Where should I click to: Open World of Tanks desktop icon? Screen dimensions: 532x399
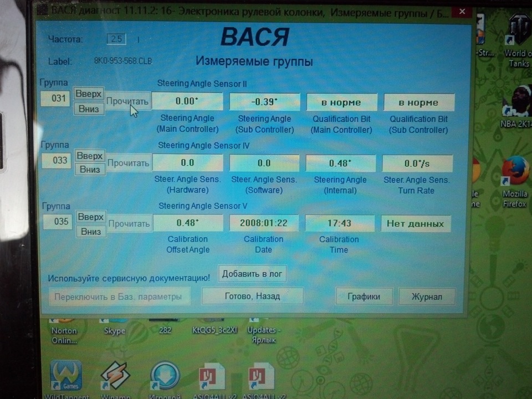[x=518, y=40]
